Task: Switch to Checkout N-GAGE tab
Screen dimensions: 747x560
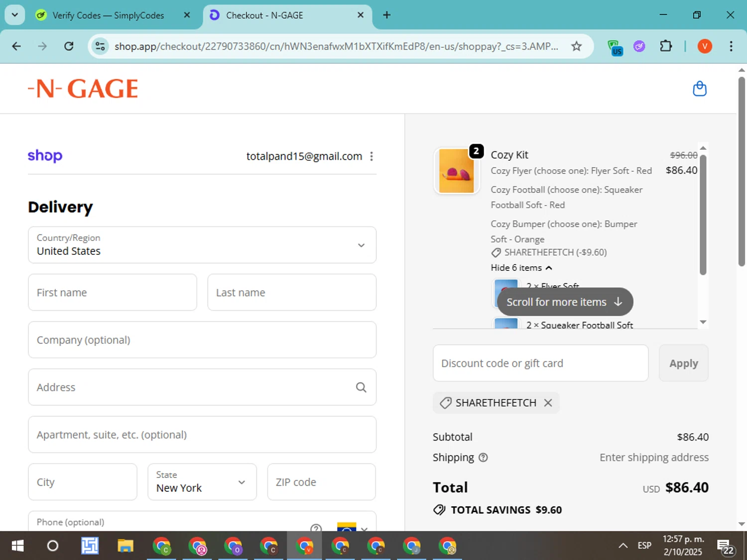Action: tap(287, 15)
